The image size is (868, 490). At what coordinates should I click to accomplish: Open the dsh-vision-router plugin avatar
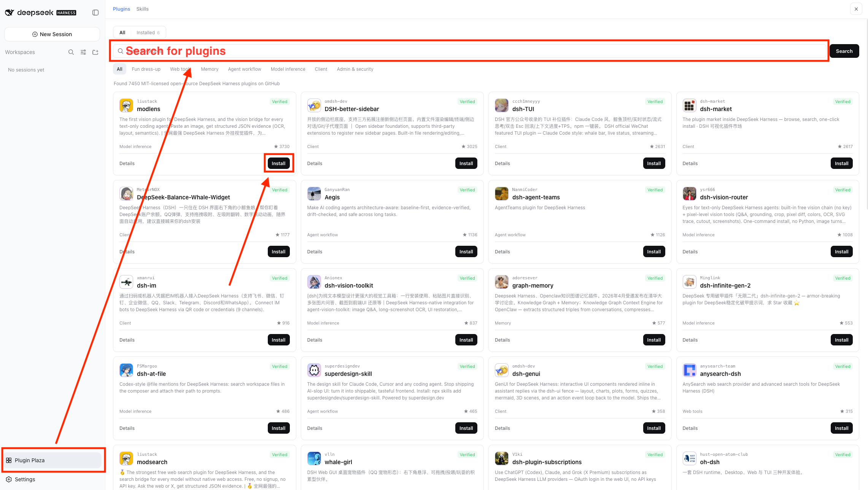tap(690, 194)
